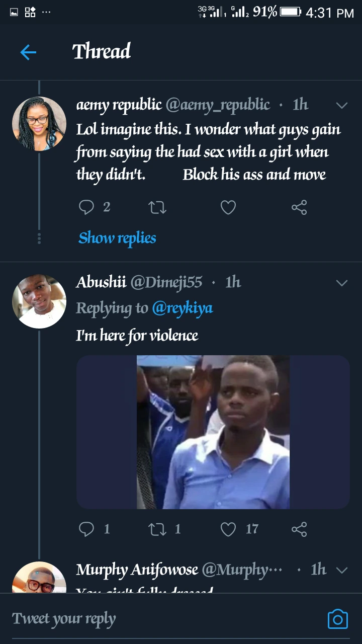Type in the 'Tweet your reply' field
The height and width of the screenshot is (644, 362).
tap(151, 619)
